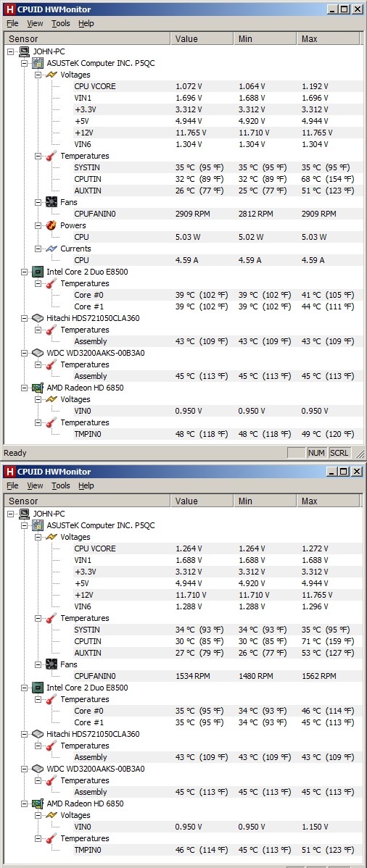Image resolution: width=367 pixels, height=868 pixels.
Task: Click Max column header in the 2909 RPM window
Action: 329,38
